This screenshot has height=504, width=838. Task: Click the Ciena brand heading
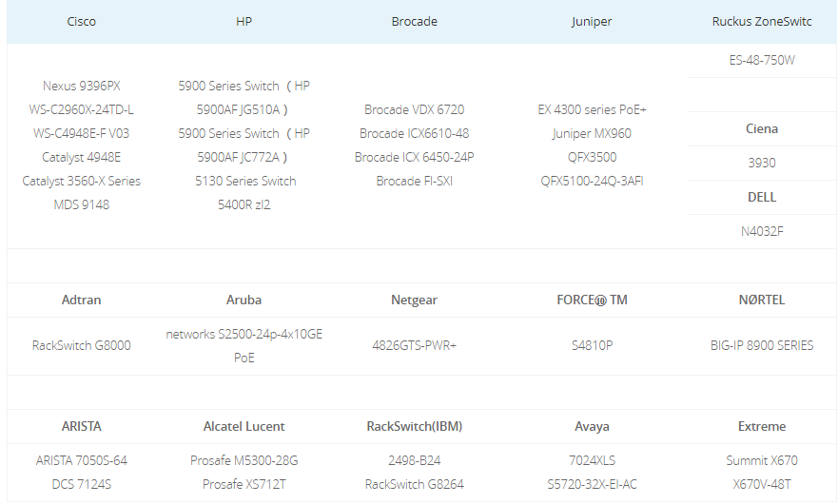point(762,128)
